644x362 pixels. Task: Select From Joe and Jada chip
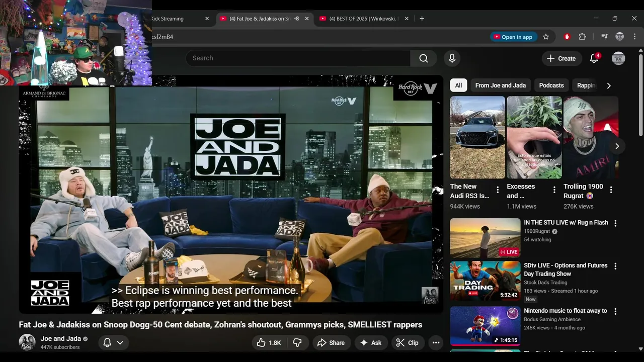coord(501,85)
